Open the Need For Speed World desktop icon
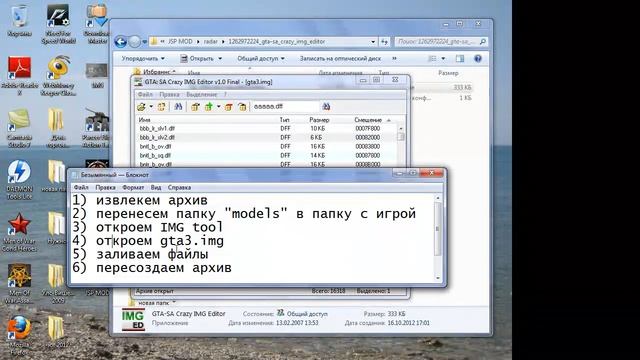Viewport: 640px width, 360px height. [x=58, y=24]
